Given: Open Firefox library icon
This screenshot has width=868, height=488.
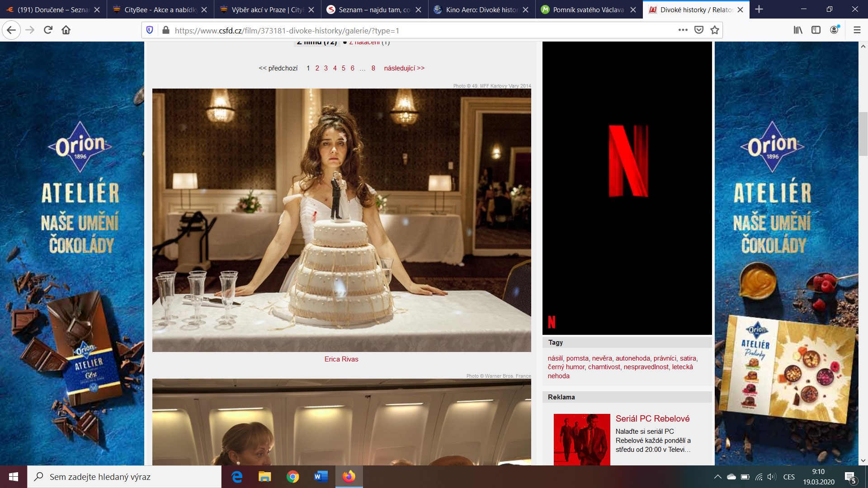Looking at the screenshot, I should pos(798,30).
